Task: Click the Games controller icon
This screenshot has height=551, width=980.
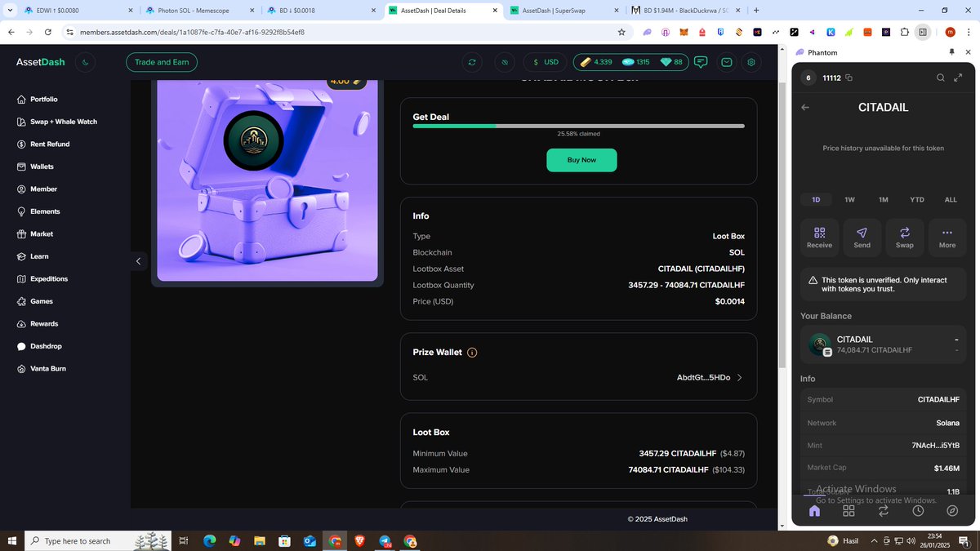Action: point(22,301)
